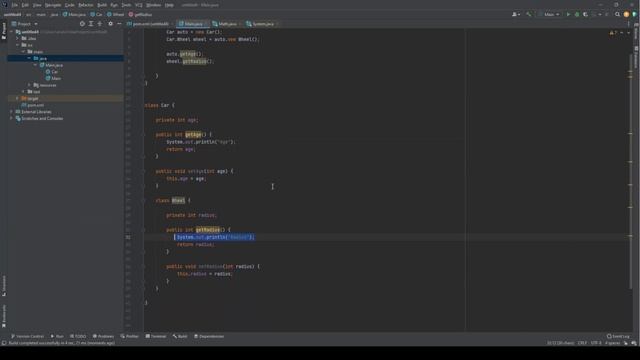Open the File menu
Image resolution: width=640 pixels, height=360 pixels.
coord(15,5)
